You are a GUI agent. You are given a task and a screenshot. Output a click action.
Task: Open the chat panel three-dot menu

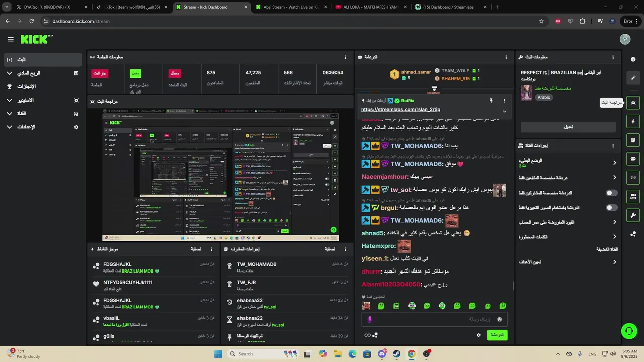pyautogui.click(x=506, y=57)
